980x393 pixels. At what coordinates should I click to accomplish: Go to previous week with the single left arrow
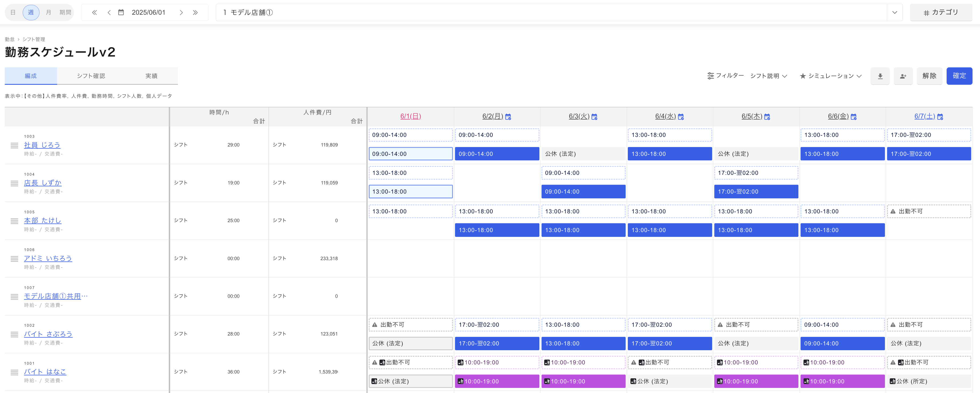[109, 13]
